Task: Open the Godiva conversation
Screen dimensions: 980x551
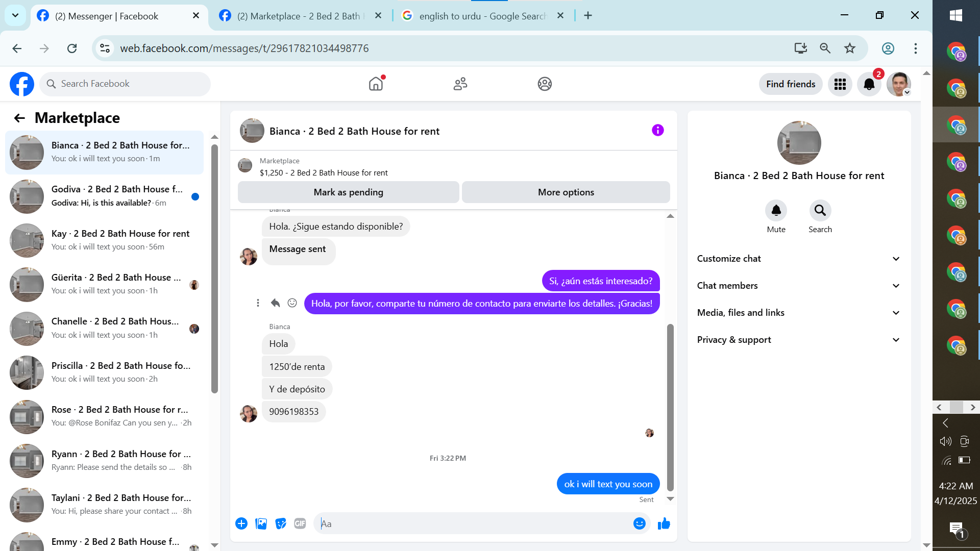Action: 104,196
